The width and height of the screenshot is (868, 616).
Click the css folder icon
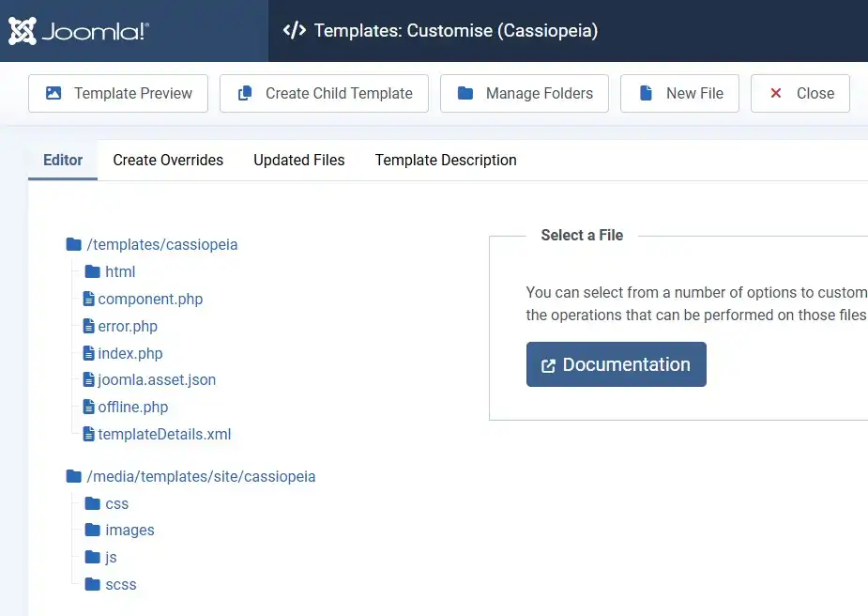93,503
